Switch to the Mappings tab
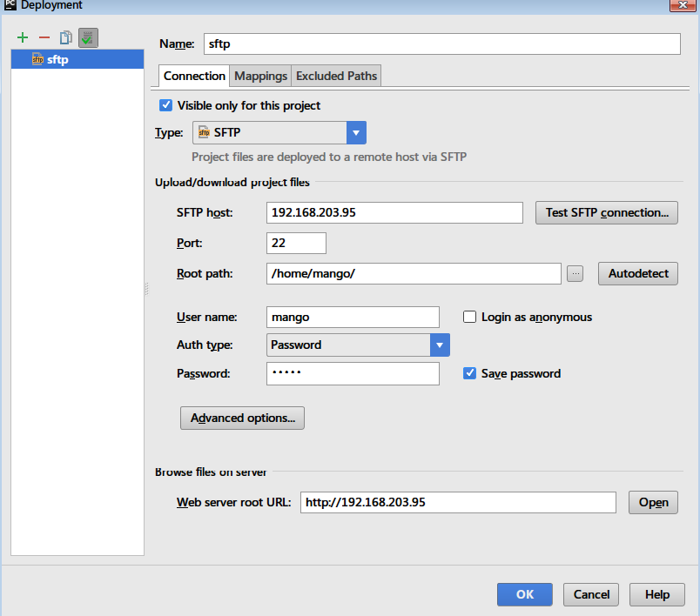The image size is (700, 616). point(260,76)
